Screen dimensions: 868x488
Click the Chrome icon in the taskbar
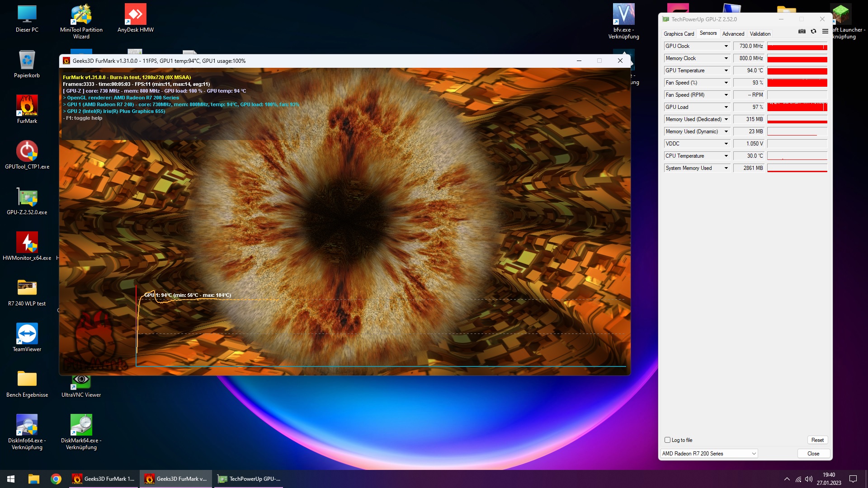[x=56, y=479]
